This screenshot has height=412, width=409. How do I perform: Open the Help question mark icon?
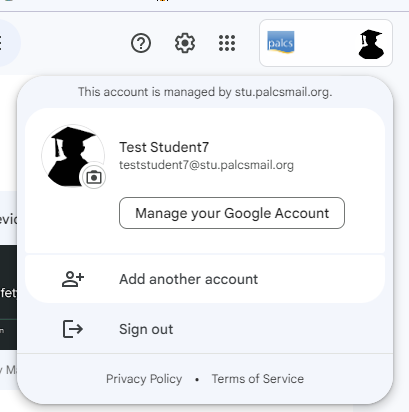click(141, 43)
